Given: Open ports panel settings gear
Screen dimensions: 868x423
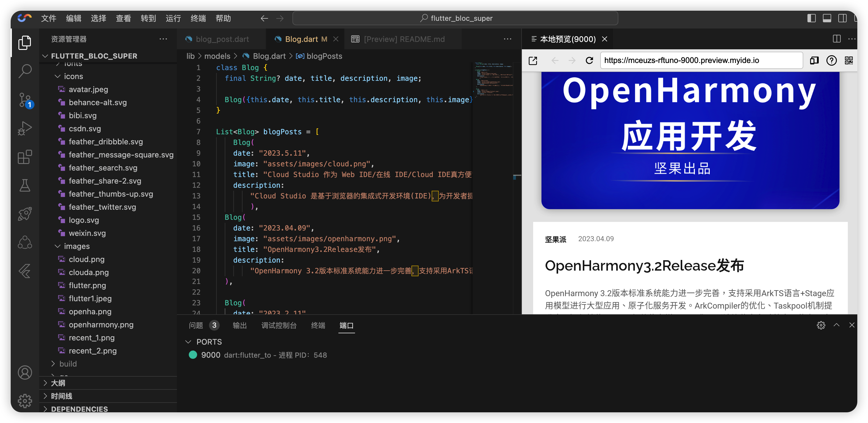Looking at the screenshot, I should click(821, 325).
